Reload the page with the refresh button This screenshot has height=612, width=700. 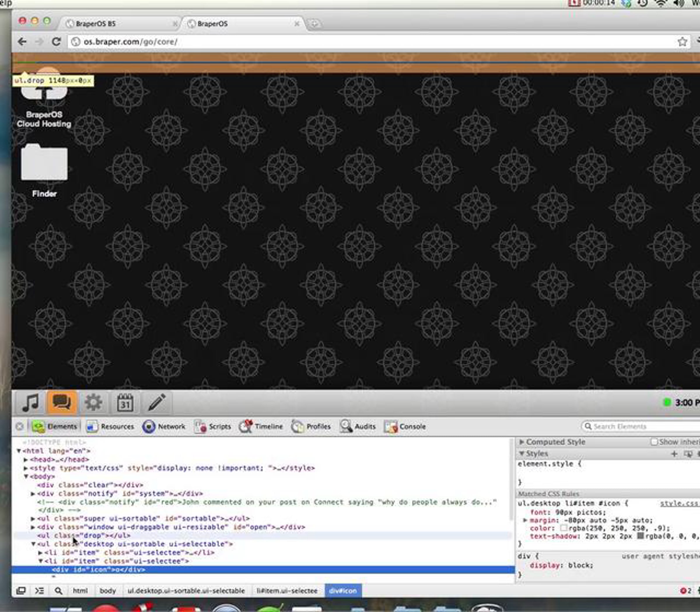[56, 42]
